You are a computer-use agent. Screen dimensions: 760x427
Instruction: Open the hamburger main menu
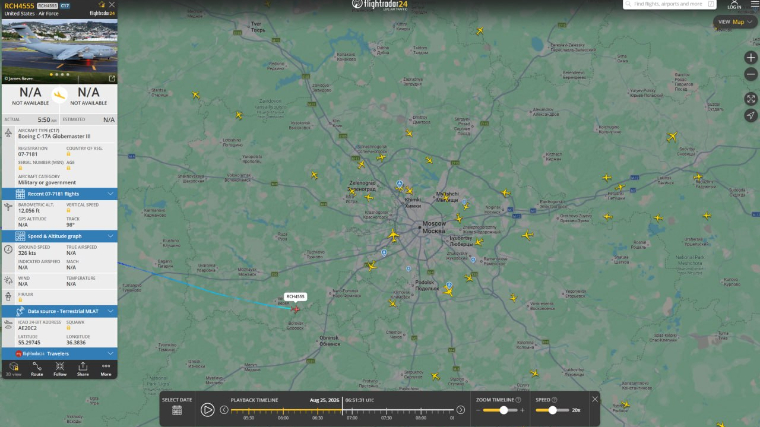pyautogui.click(x=755, y=4)
